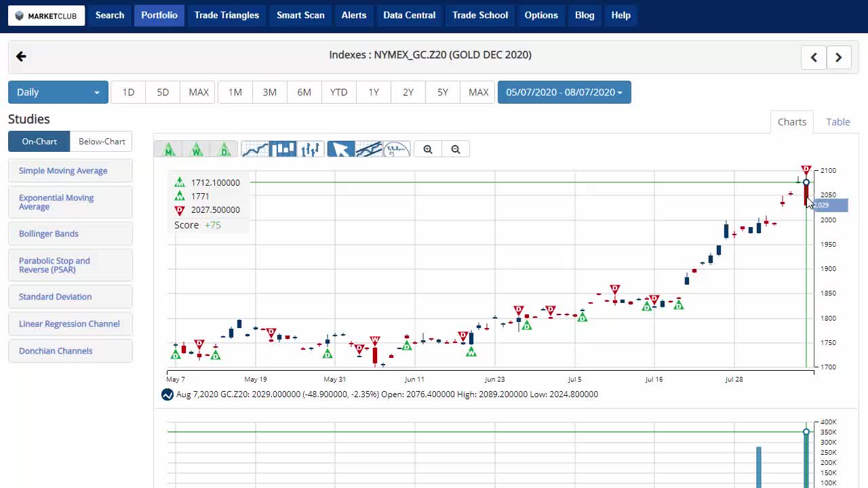Click the red daily triangle at chart top
This screenshot has width=868, height=488.
coord(806,170)
